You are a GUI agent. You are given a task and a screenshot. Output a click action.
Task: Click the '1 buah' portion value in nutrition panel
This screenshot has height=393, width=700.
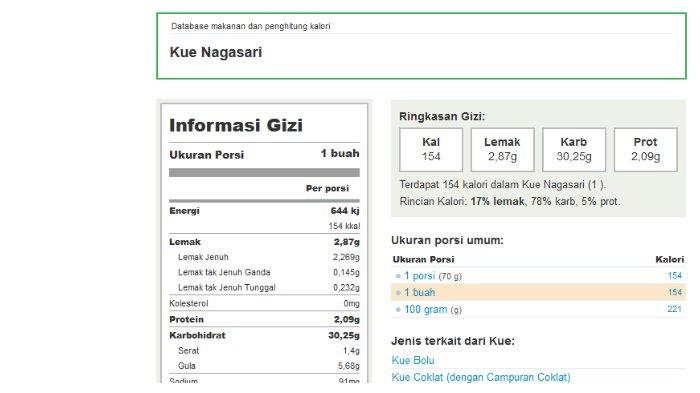coord(340,153)
